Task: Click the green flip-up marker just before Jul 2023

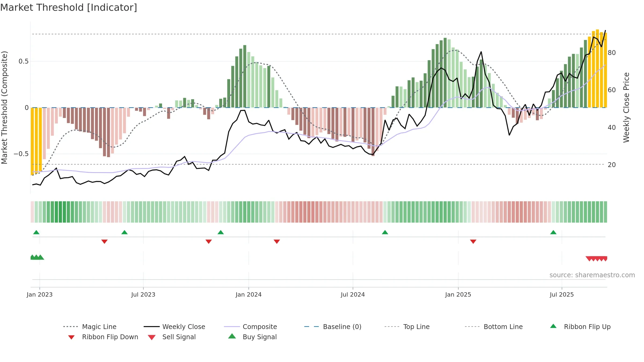Action: 125,232
